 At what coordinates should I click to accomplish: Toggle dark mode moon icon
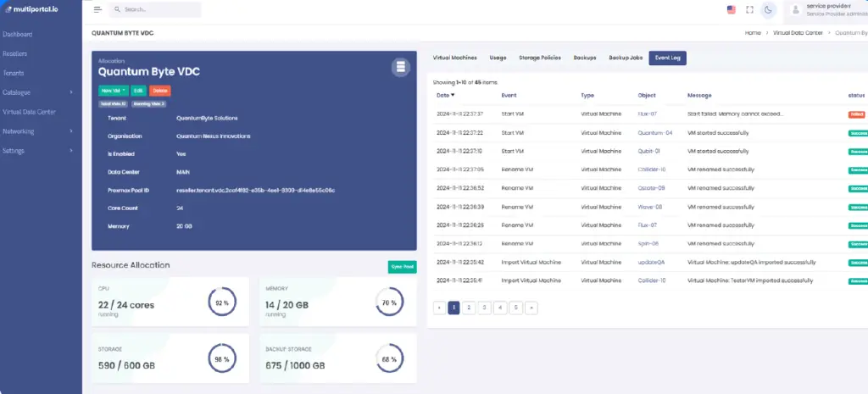pyautogui.click(x=768, y=9)
